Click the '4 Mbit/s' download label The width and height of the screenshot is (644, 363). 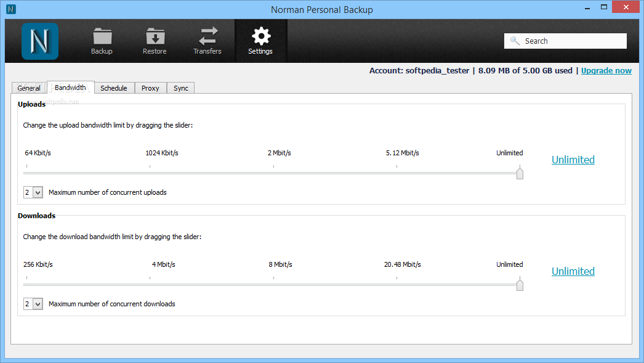coord(164,264)
